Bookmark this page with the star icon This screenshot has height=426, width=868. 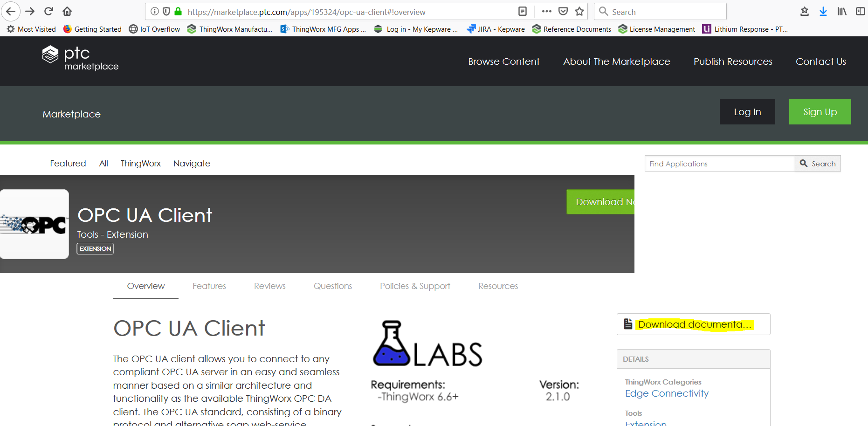pos(579,12)
